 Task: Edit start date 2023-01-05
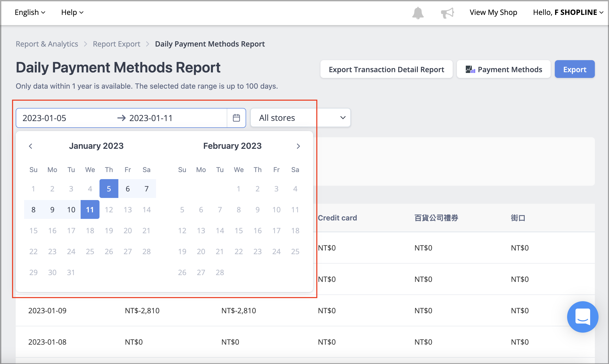[x=44, y=118]
